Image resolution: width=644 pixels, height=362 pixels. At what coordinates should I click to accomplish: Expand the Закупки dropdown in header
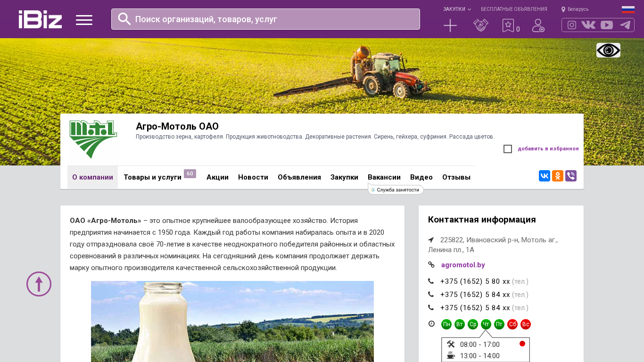[x=457, y=9]
